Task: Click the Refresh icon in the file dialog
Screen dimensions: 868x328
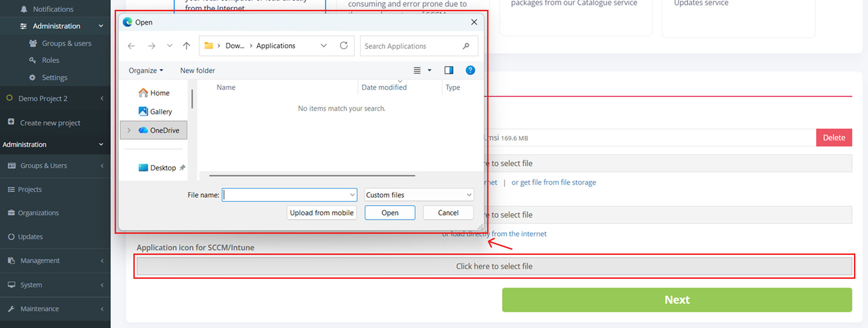Action: 343,45
